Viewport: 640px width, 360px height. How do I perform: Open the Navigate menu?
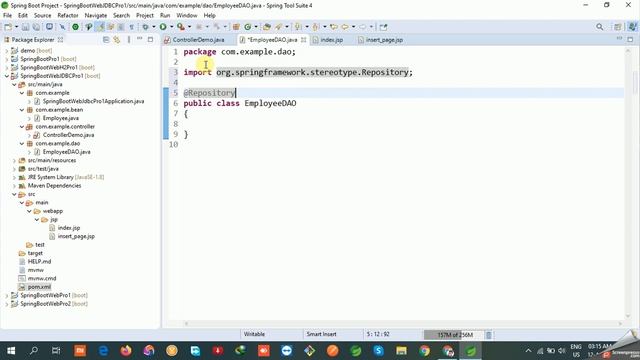(x=96, y=15)
